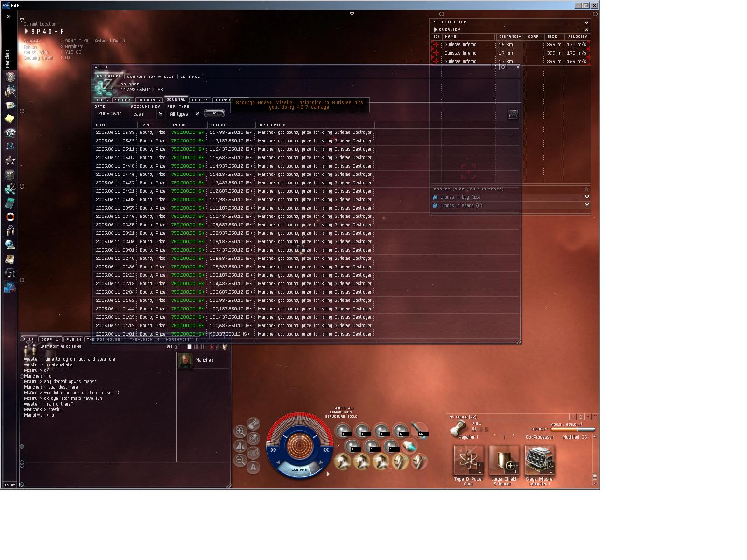Open the Ref. Type dropdown arrow
The height and width of the screenshot is (560, 747).
point(197,114)
